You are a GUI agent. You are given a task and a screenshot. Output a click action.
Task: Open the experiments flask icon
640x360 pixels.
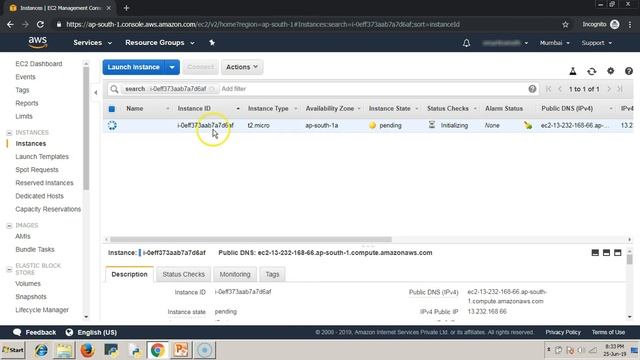573,71
